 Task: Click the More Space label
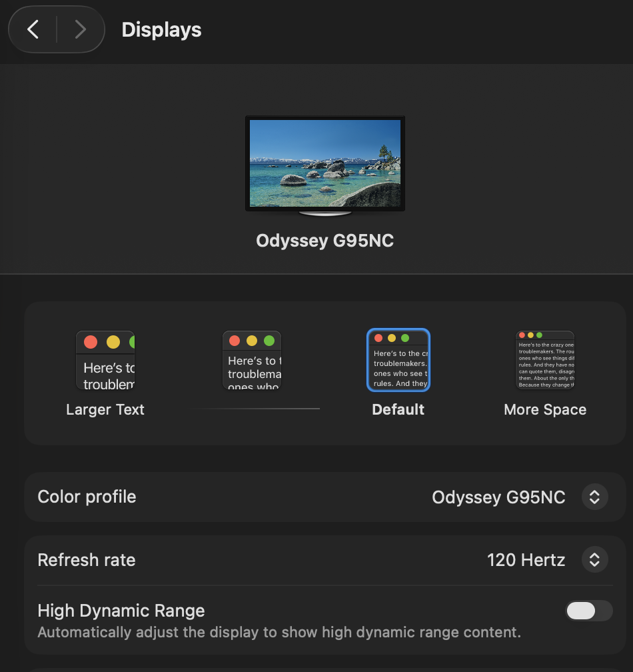click(545, 409)
